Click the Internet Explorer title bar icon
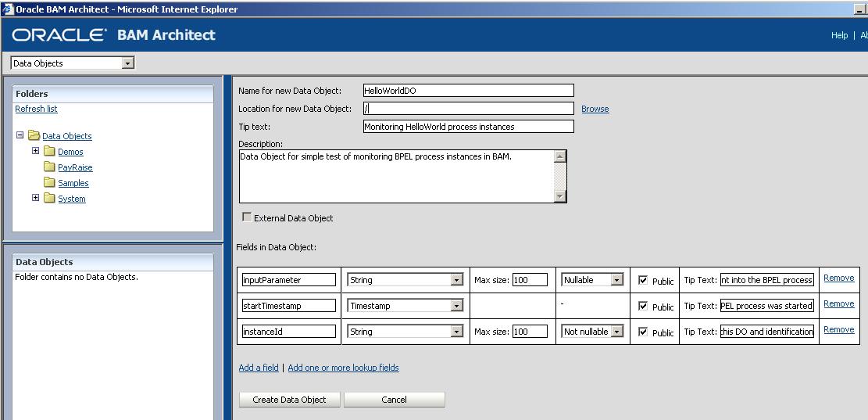The height and width of the screenshot is (420, 868). pyautogui.click(x=8, y=9)
